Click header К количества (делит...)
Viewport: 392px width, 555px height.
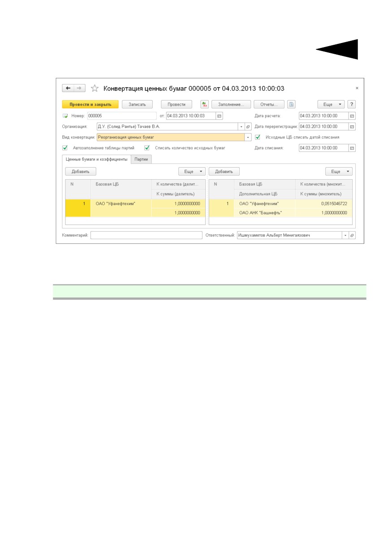178,184
